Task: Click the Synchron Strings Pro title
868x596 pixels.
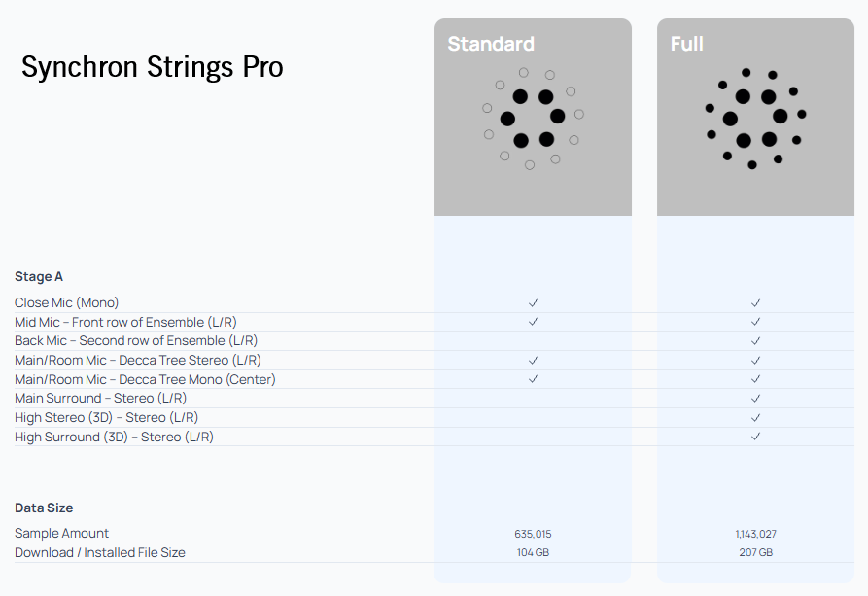Action: [x=153, y=67]
